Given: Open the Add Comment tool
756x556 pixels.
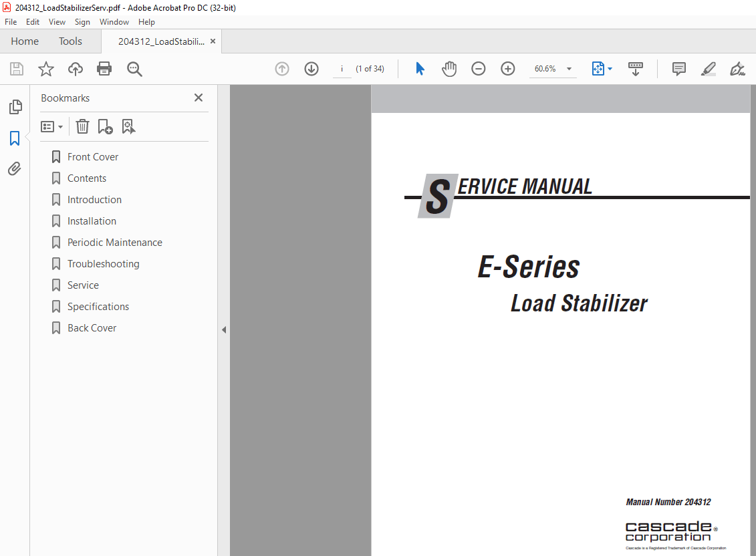Looking at the screenshot, I should pyautogui.click(x=678, y=68).
